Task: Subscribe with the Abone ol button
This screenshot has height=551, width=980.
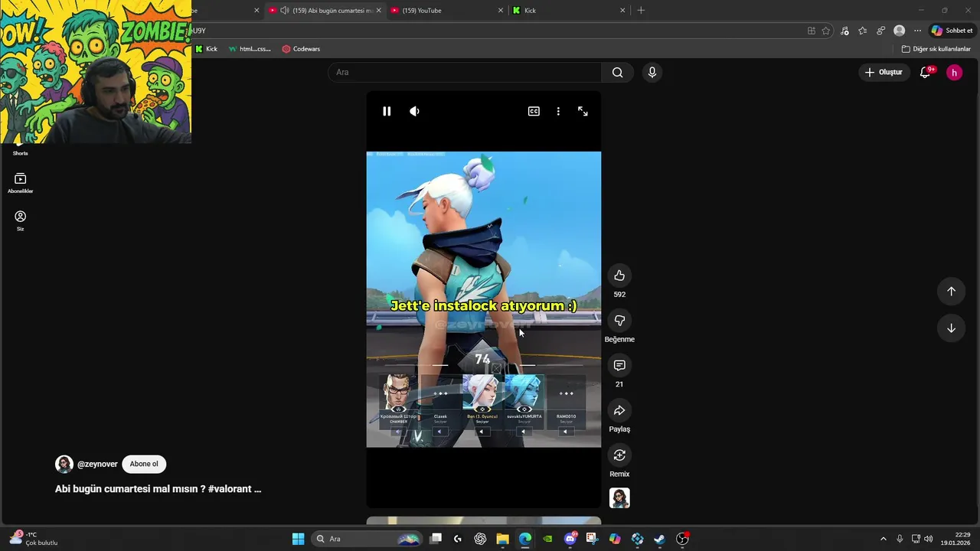Action: 144,464
